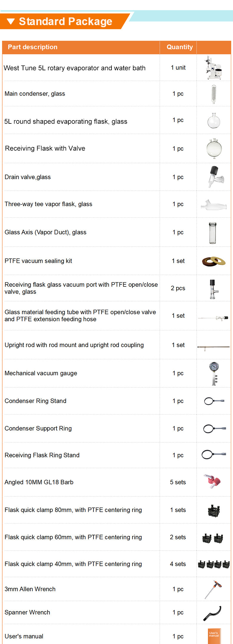The image size is (233, 644).
Task: Select the 5L round evaporating flask picture
Action: coord(214,120)
